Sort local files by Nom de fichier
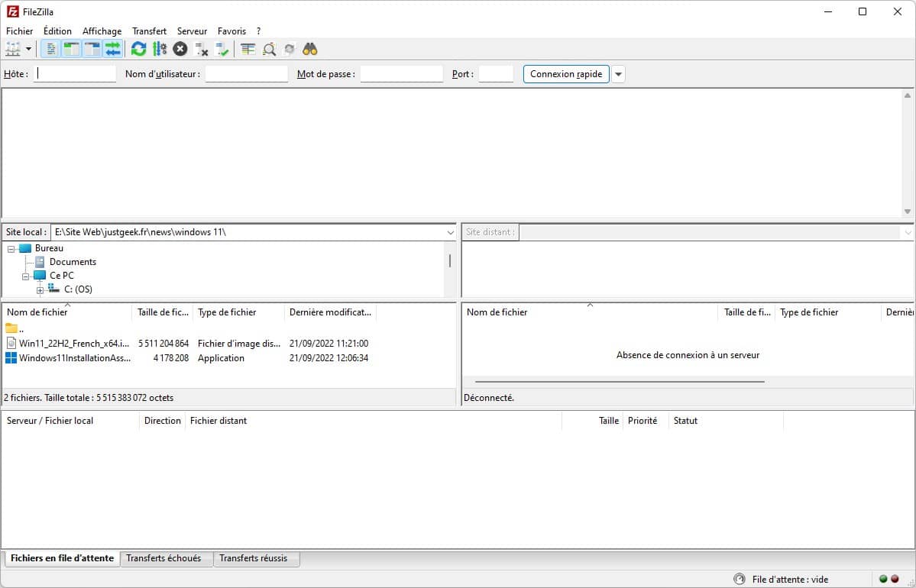This screenshot has width=916, height=588. tap(67, 312)
